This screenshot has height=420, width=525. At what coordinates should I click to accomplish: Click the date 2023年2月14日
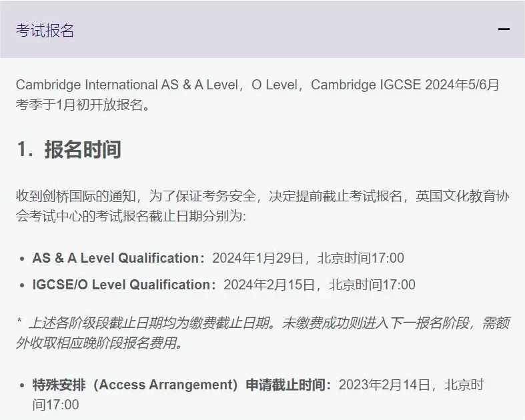[x=384, y=385]
